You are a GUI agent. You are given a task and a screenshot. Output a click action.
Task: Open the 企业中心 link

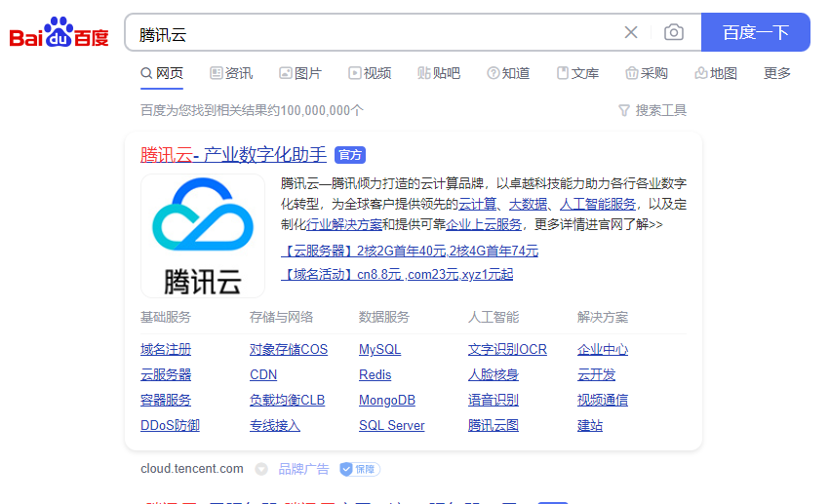pos(603,350)
